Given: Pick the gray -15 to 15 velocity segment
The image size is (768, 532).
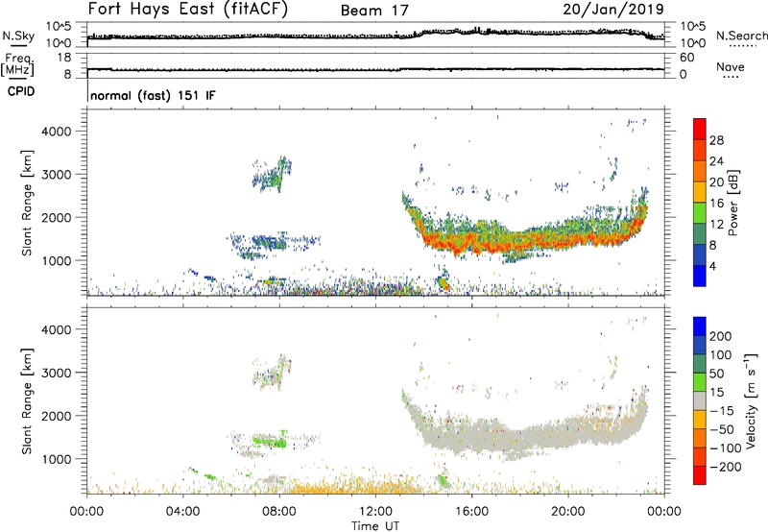Looking at the screenshot, I should [700, 400].
